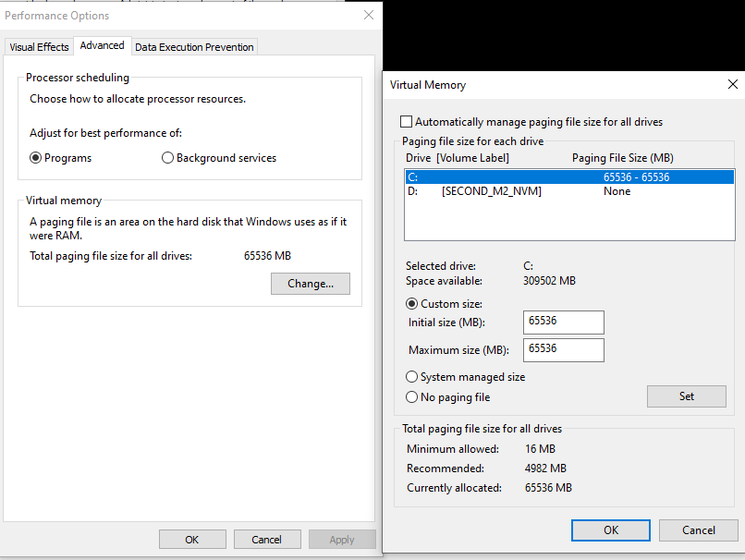Viewport: 745px width, 560px height.
Task: Click Cancel in Performance Options window
Action: [266, 540]
